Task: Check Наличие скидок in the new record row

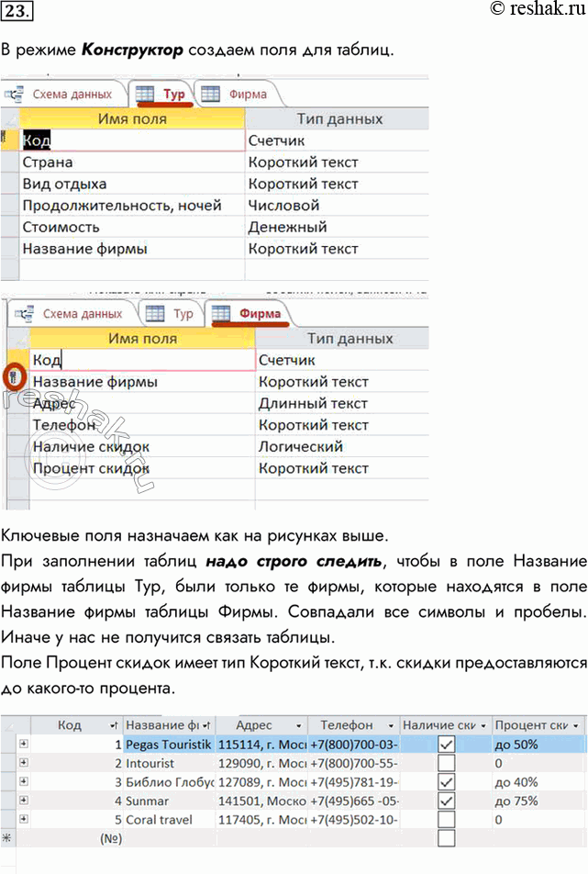Action: [x=447, y=838]
